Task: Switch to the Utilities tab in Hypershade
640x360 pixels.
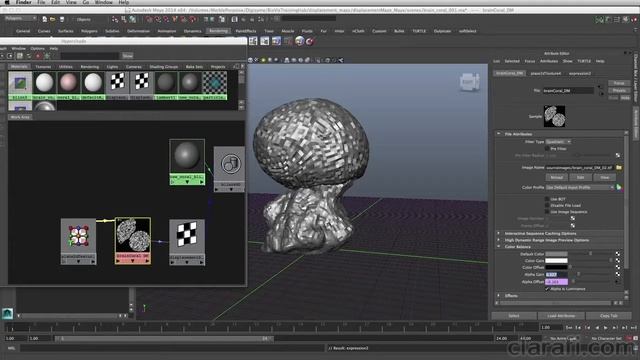Action: (x=66, y=67)
